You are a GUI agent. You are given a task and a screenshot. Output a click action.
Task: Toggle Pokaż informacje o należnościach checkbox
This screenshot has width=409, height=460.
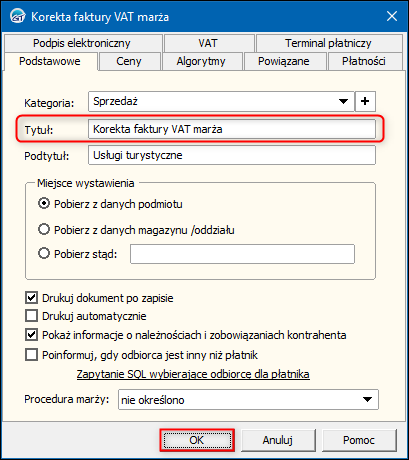pyautogui.click(x=31, y=335)
